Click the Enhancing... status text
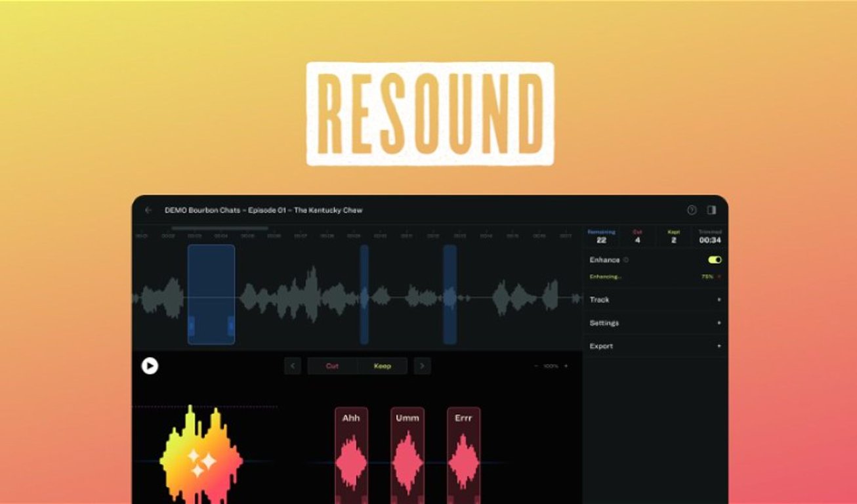Viewport: 857px width, 504px height. coord(605,277)
